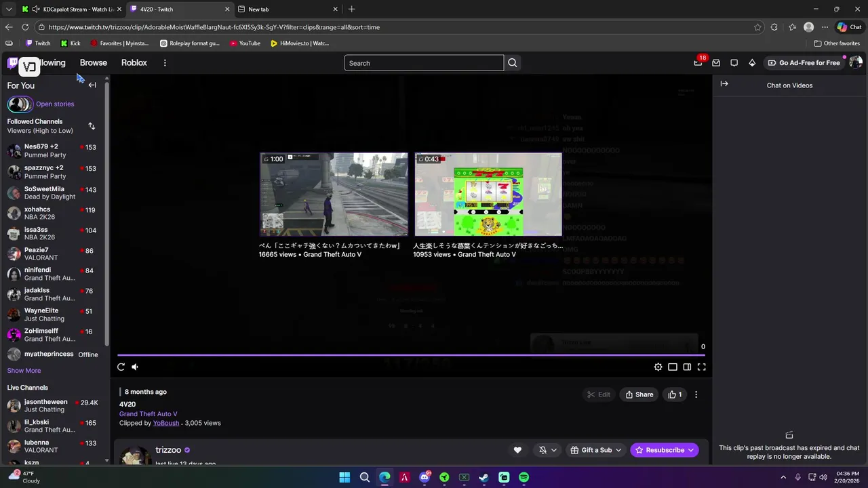Open Get Bits diamond icon
The image size is (868, 488).
752,63
